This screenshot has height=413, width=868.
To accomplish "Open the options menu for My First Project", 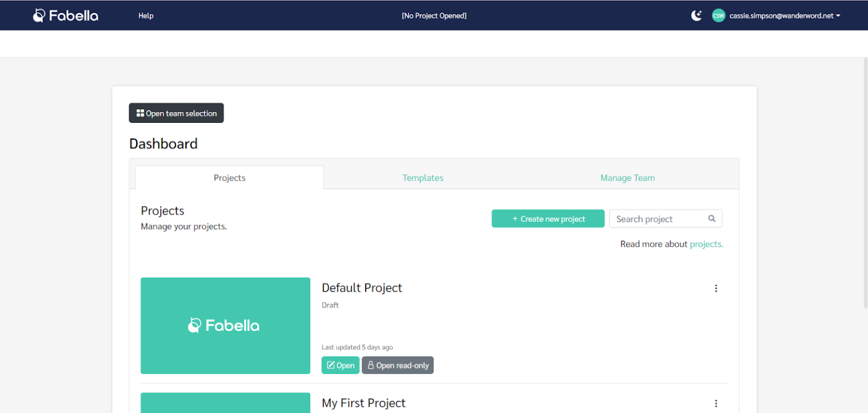I will pos(716,403).
